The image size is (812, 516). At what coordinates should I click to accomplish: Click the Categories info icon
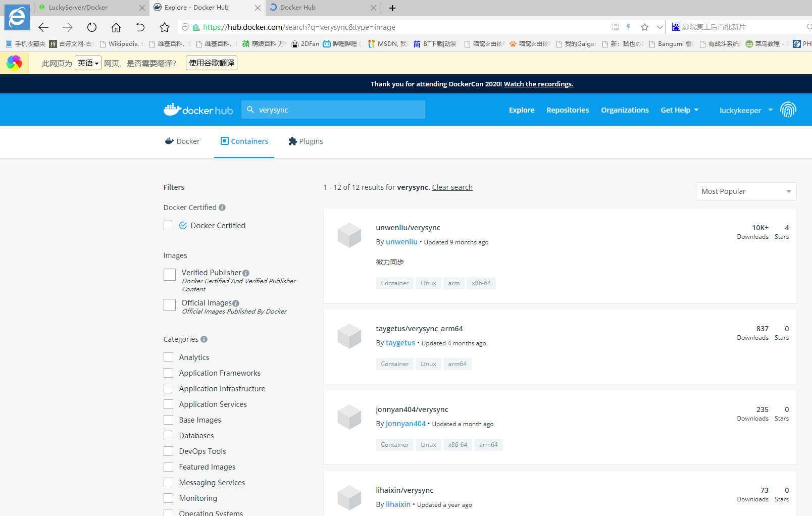click(x=204, y=339)
